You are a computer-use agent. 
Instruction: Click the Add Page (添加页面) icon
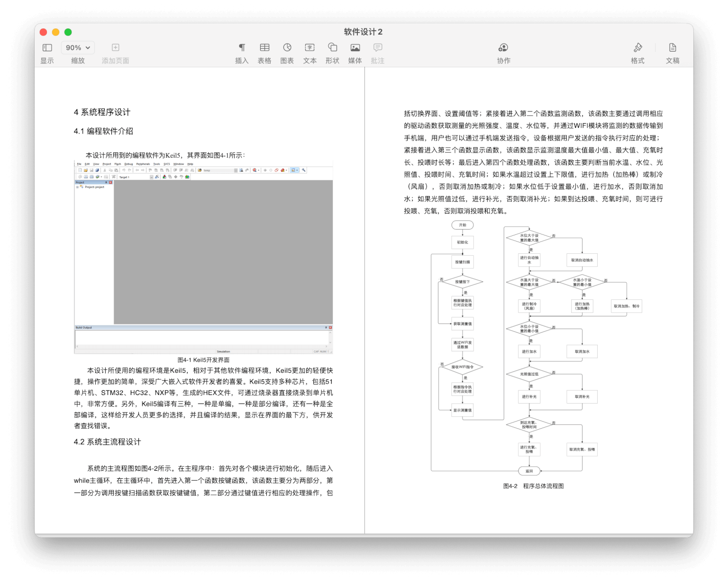tap(115, 47)
